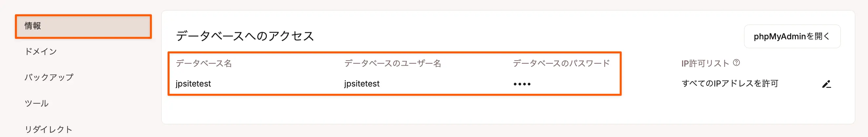Image resolution: width=868 pixels, height=137 pixels.
Task: Click the データベースへのアクセス heading
Action: [245, 36]
